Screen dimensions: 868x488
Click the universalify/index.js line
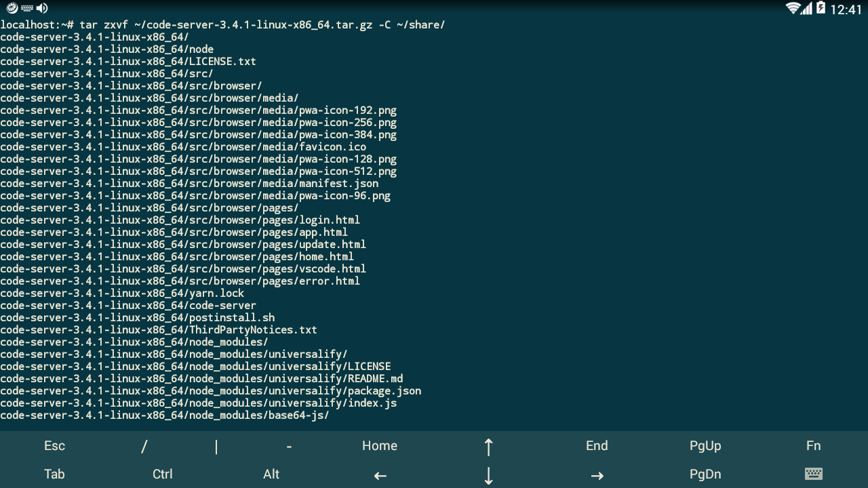click(x=198, y=403)
